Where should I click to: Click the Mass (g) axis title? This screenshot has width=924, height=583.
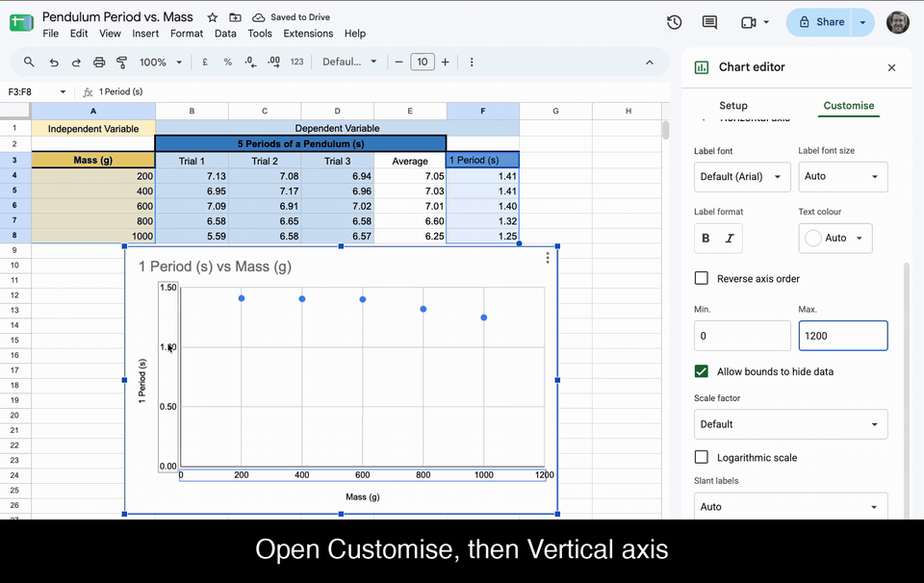(363, 497)
